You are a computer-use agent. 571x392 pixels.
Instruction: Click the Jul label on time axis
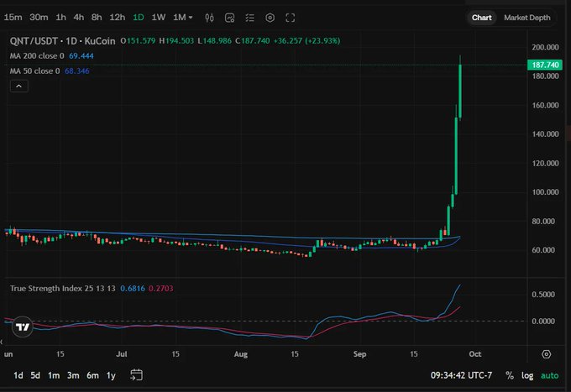point(122,354)
